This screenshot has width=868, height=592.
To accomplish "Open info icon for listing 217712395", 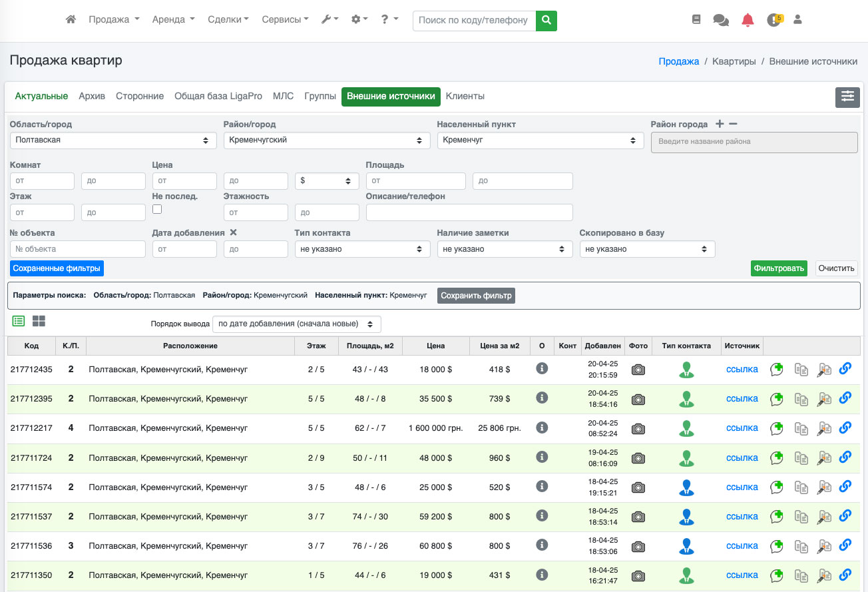I will 542,398.
